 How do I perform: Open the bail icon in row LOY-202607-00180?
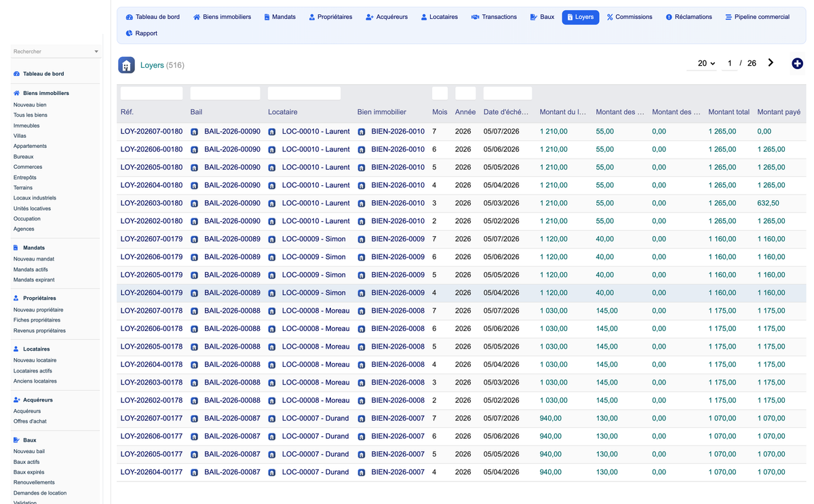195,132
